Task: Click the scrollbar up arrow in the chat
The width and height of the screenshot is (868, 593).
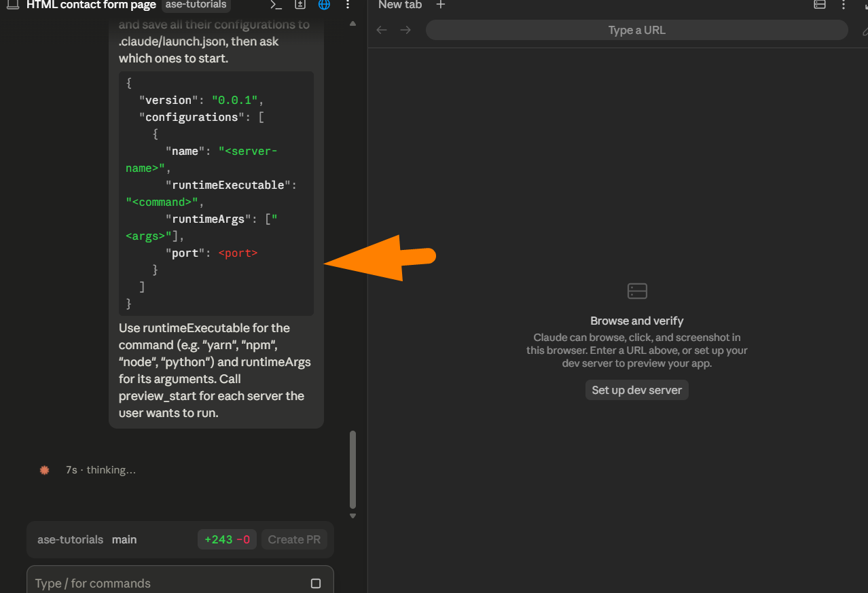Action: coord(352,24)
